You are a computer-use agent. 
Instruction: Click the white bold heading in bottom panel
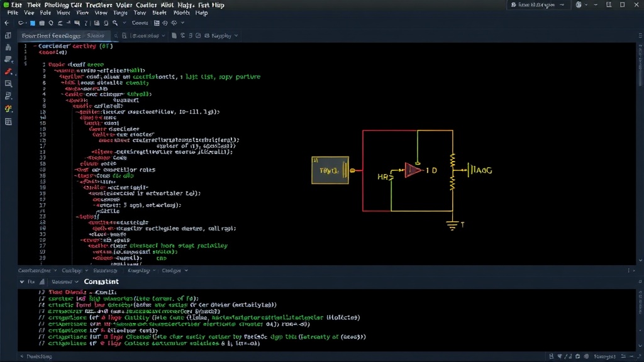click(x=101, y=282)
